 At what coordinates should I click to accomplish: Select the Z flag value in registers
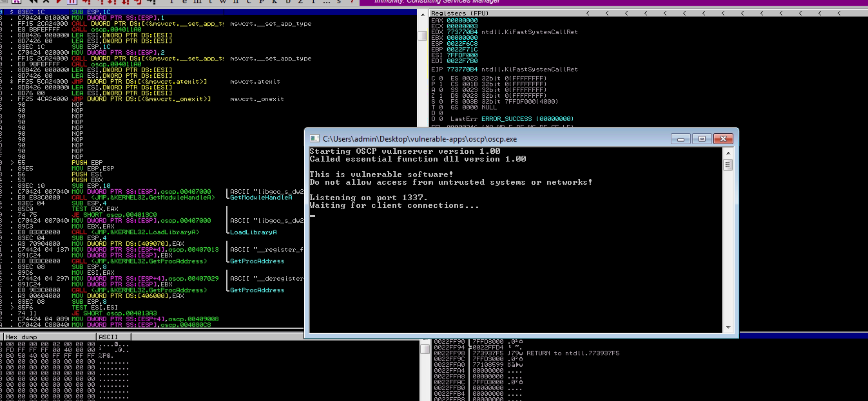point(440,96)
